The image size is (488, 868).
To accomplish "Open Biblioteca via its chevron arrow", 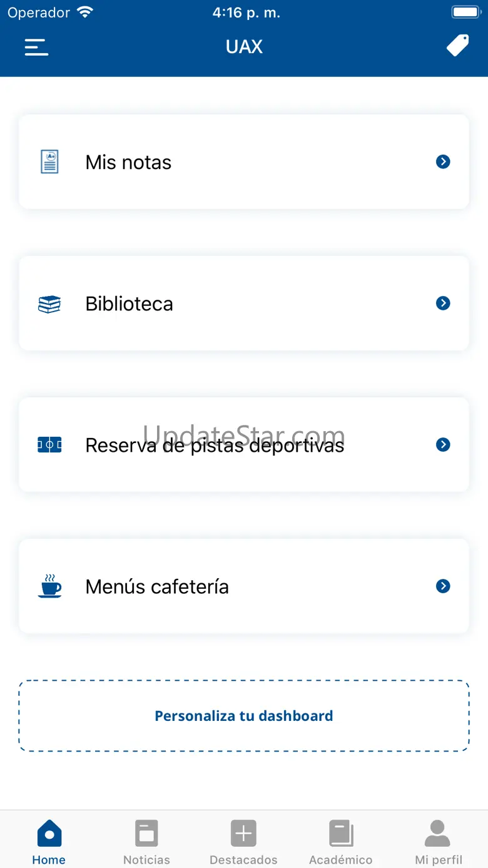I will coord(443,304).
